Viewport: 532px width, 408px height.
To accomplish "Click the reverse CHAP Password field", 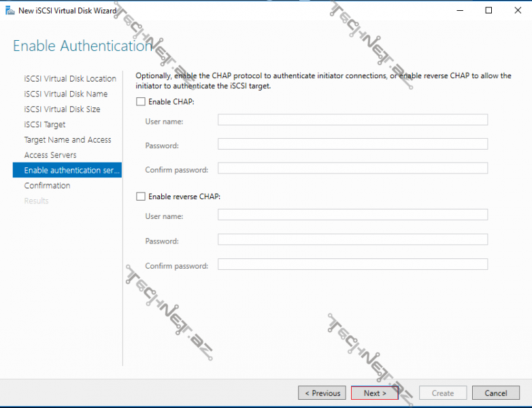I will [352, 239].
